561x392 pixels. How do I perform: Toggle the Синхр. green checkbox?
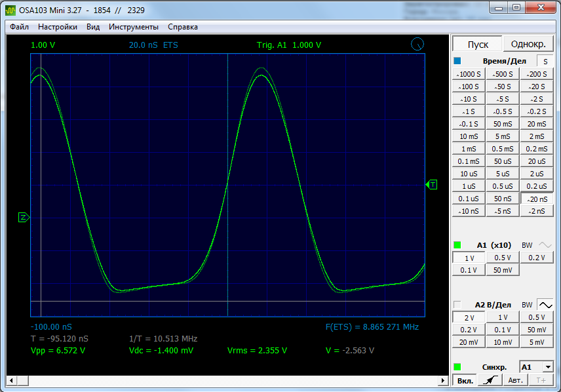point(457,366)
